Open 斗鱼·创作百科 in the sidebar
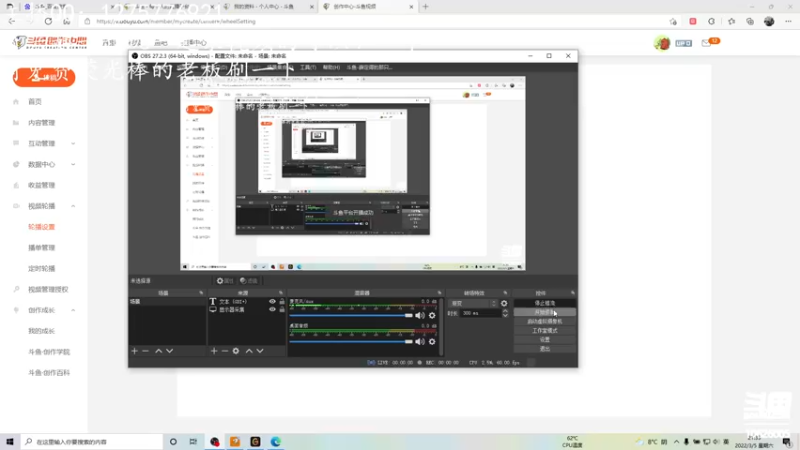 click(49, 373)
